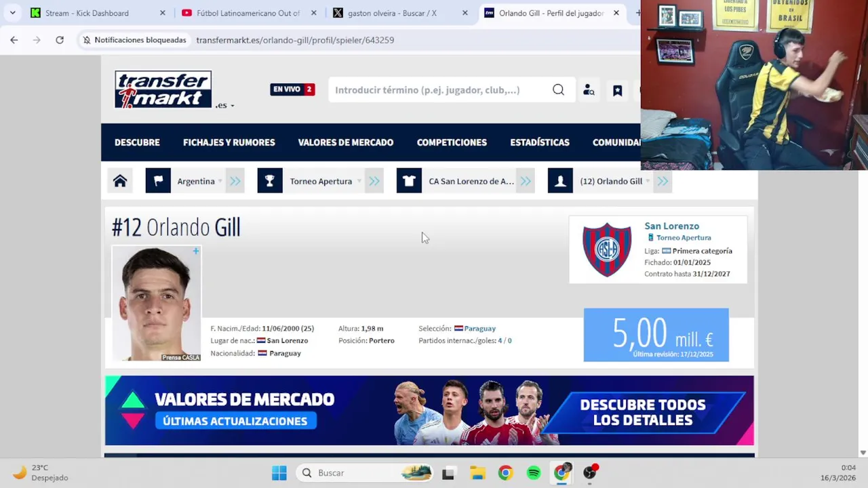The width and height of the screenshot is (868, 488).
Task: Close the gaston olveira X tab
Action: click(x=465, y=13)
